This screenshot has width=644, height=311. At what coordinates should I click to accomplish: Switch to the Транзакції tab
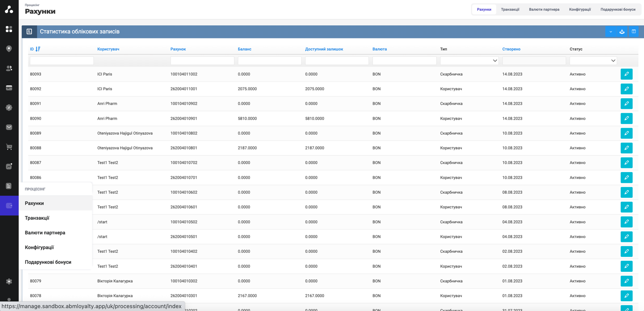[510, 9]
